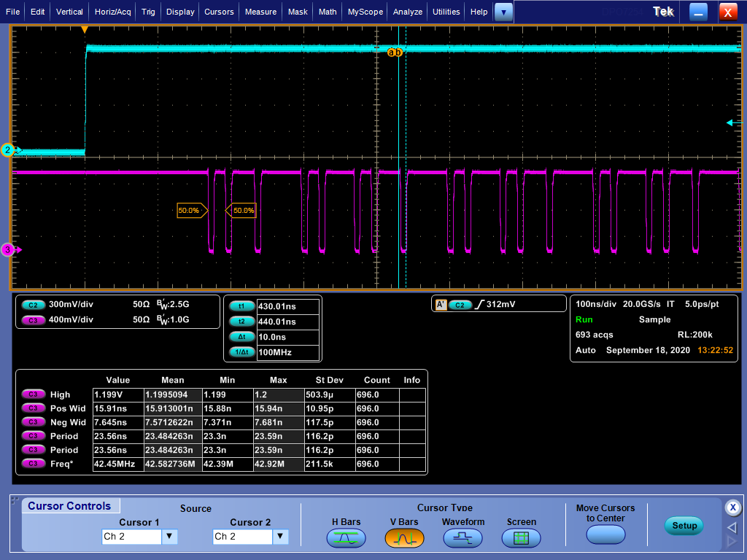Screen dimensions: 747x560
Task: Select the V Bars cursor type
Action: pyautogui.click(x=403, y=538)
